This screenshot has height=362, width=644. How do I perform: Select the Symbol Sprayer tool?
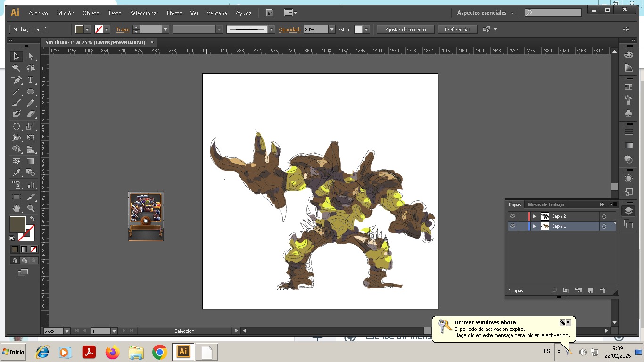(x=17, y=185)
